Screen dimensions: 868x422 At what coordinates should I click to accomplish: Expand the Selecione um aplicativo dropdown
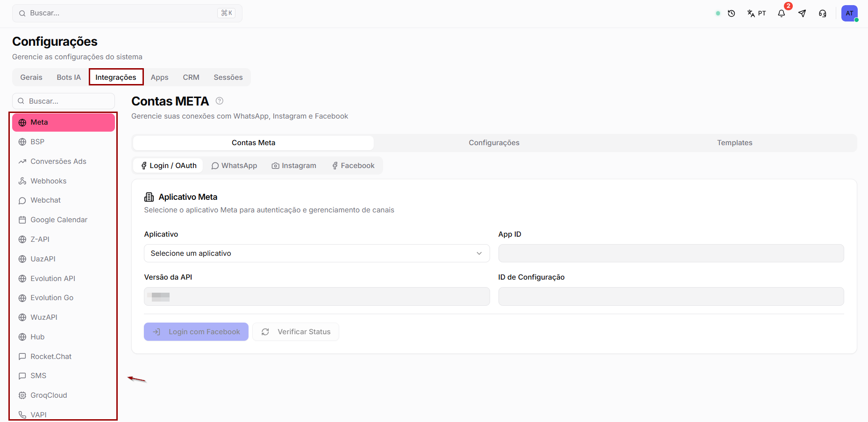[x=317, y=253]
